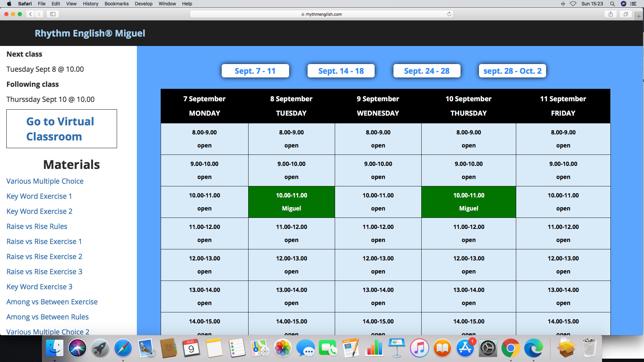Open the Bookmarks menu

pyautogui.click(x=116, y=4)
